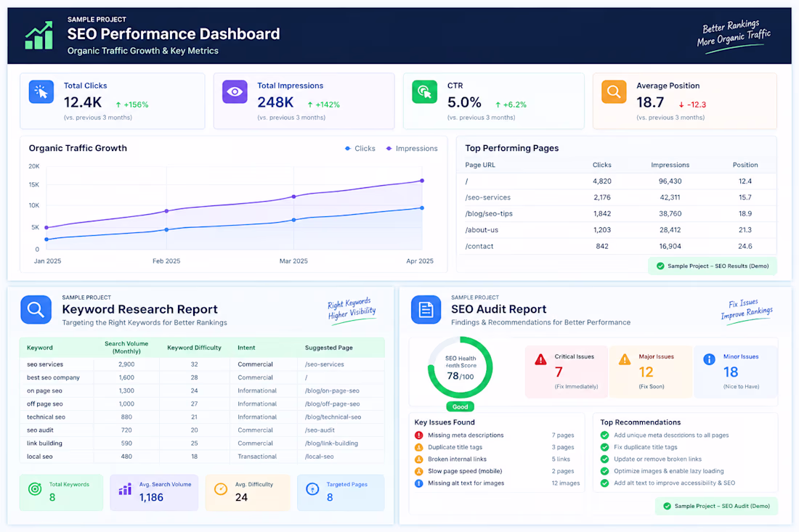
Task: Click the SEO Results (Demo) badge
Action: (713, 266)
